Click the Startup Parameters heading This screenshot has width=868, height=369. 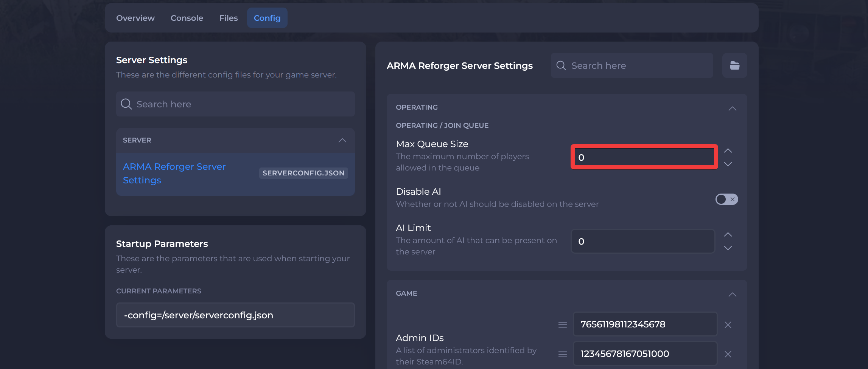click(x=162, y=243)
